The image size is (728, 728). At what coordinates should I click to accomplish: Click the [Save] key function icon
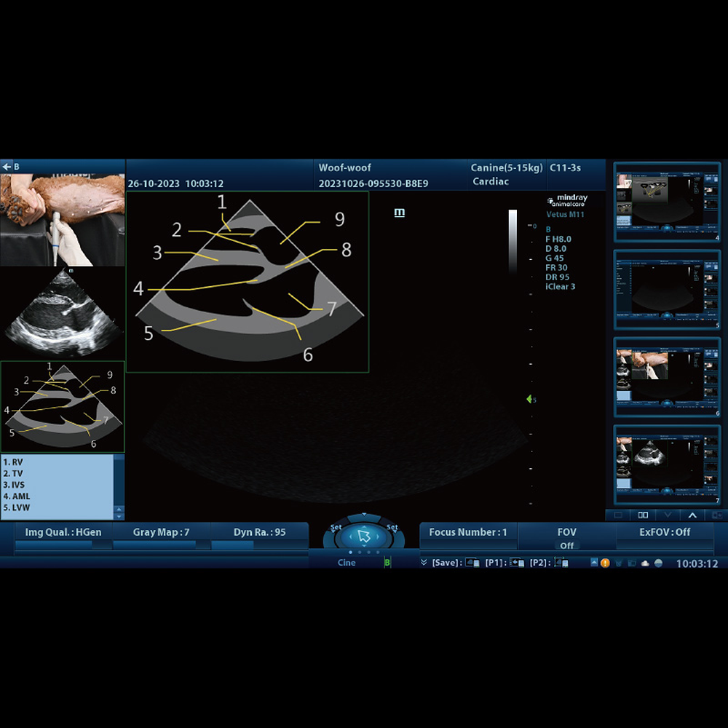click(x=472, y=563)
